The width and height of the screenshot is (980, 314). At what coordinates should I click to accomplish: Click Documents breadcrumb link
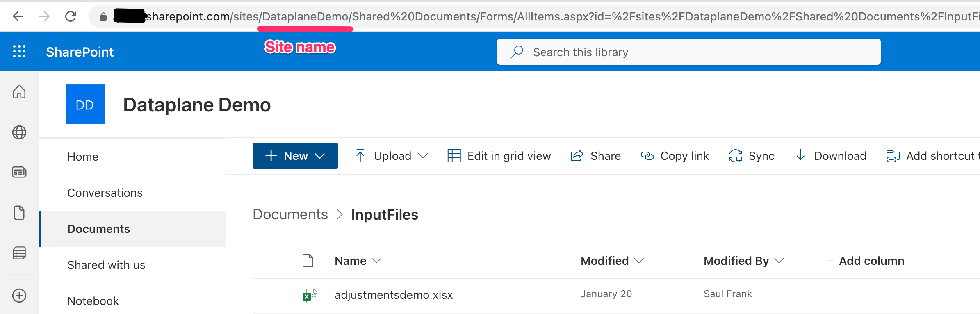point(290,214)
